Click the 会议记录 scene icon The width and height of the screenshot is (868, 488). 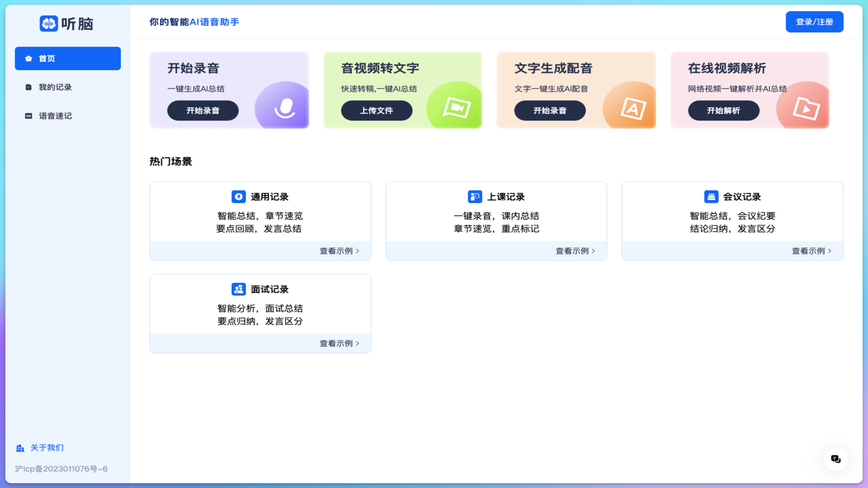(711, 196)
